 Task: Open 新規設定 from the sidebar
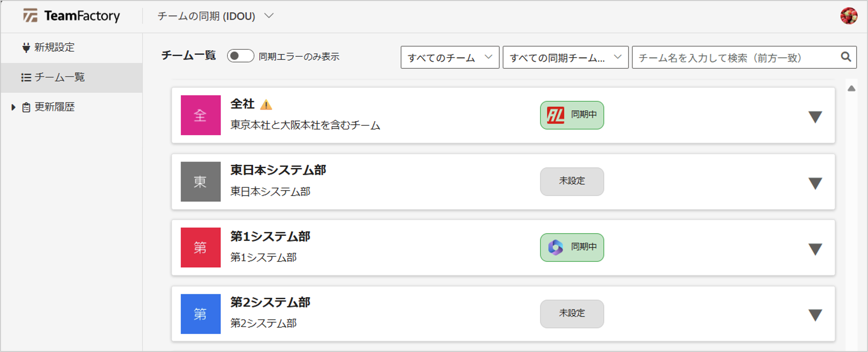[x=54, y=47]
